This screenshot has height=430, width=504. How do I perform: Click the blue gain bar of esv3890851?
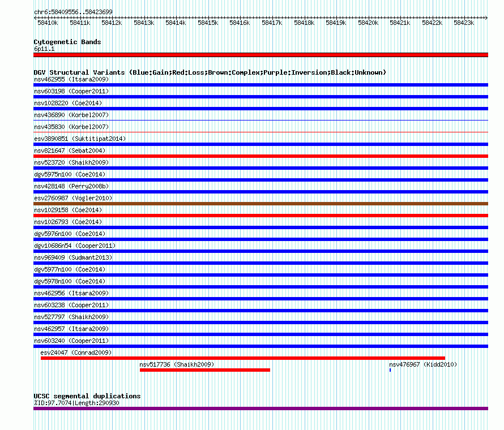260,144
